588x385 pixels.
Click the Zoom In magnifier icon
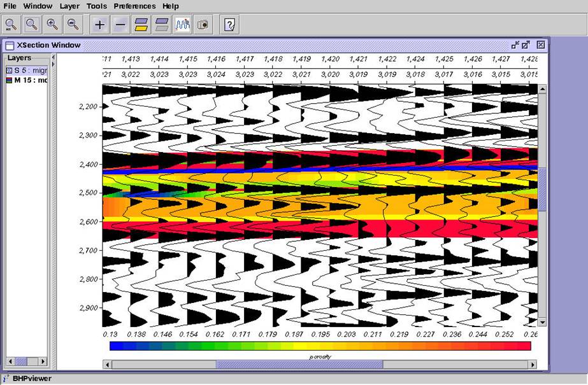coord(52,25)
